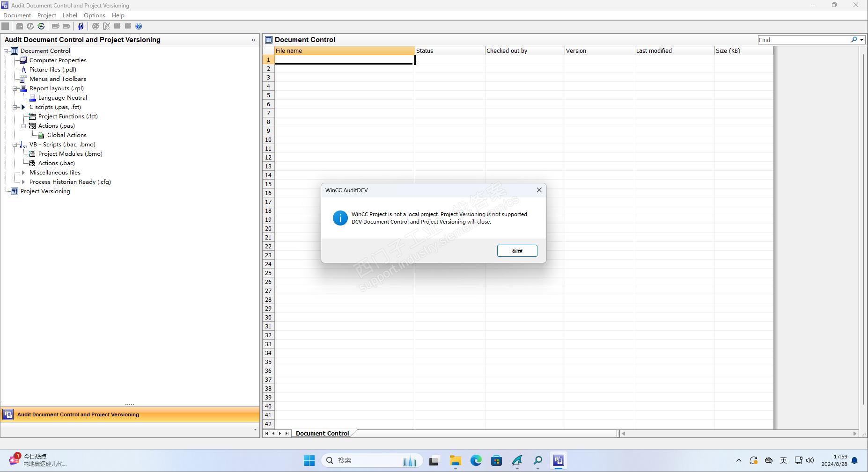Open the Options menu

pos(94,15)
